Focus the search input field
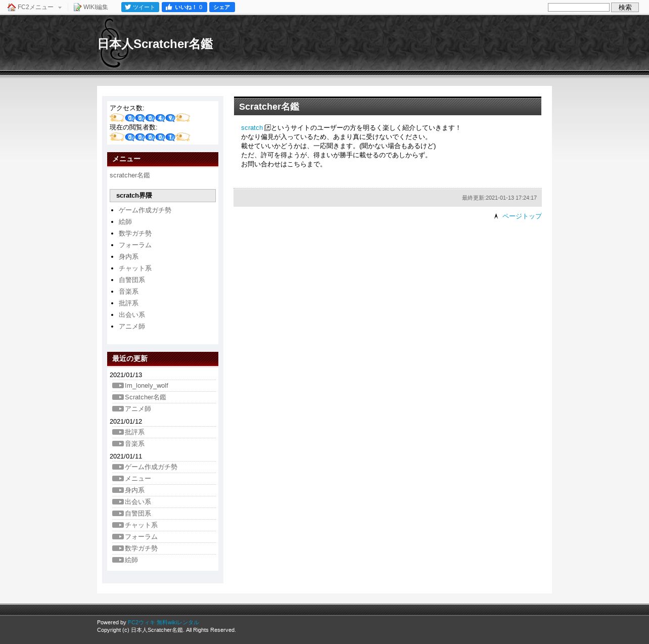 click(578, 7)
